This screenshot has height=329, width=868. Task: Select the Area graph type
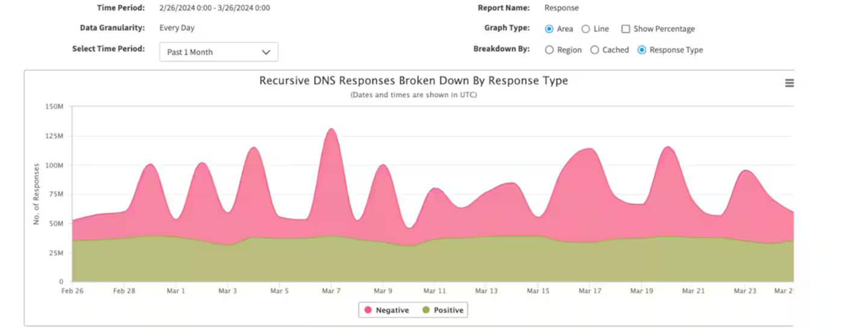[x=549, y=29]
